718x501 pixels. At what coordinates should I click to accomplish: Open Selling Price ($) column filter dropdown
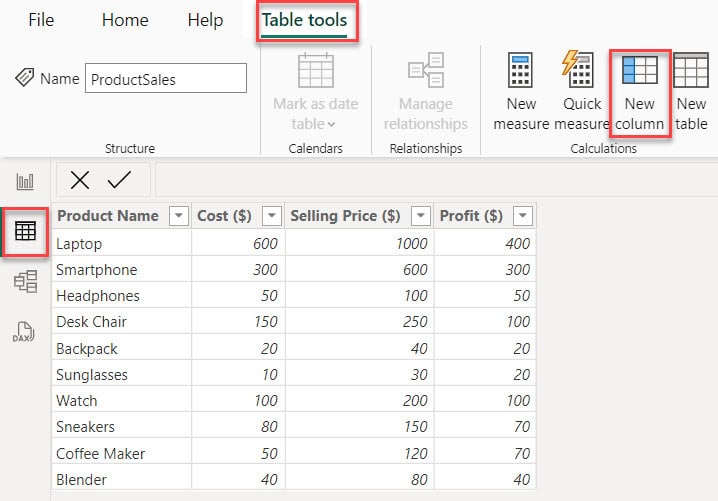pyautogui.click(x=421, y=216)
